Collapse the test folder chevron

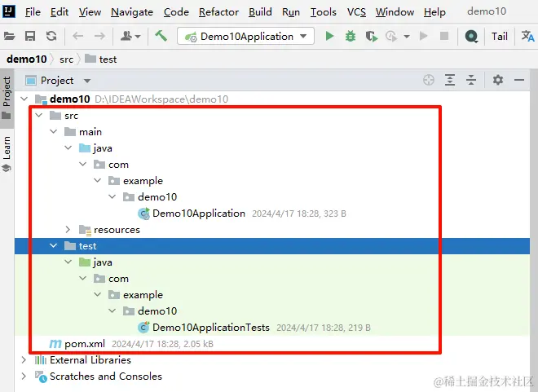click(x=54, y=245)
